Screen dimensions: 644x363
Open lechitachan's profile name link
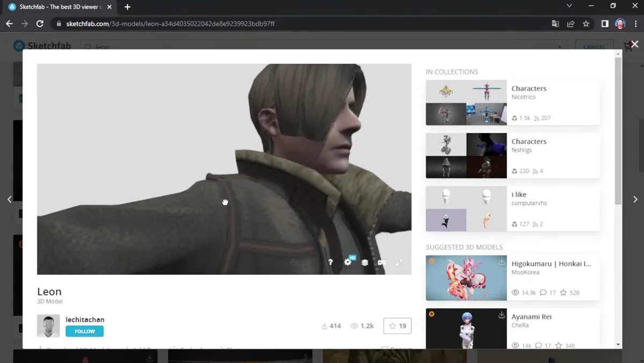click(85, 320)
